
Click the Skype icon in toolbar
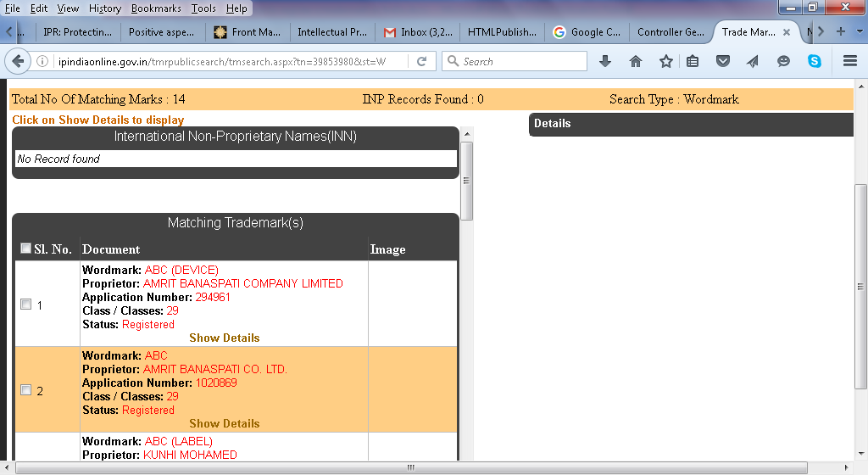point(815,61)
